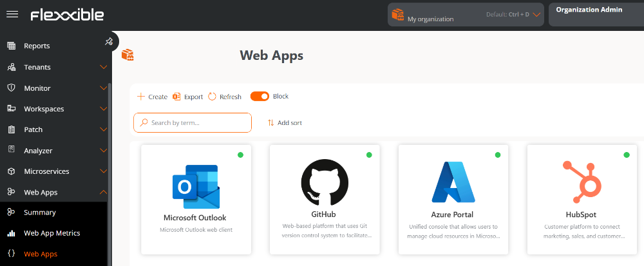Image resolution: width=644 pixels, height=266 pixels.
Task: Click the Web Apps section icon
Action: (x=12, y=192)
